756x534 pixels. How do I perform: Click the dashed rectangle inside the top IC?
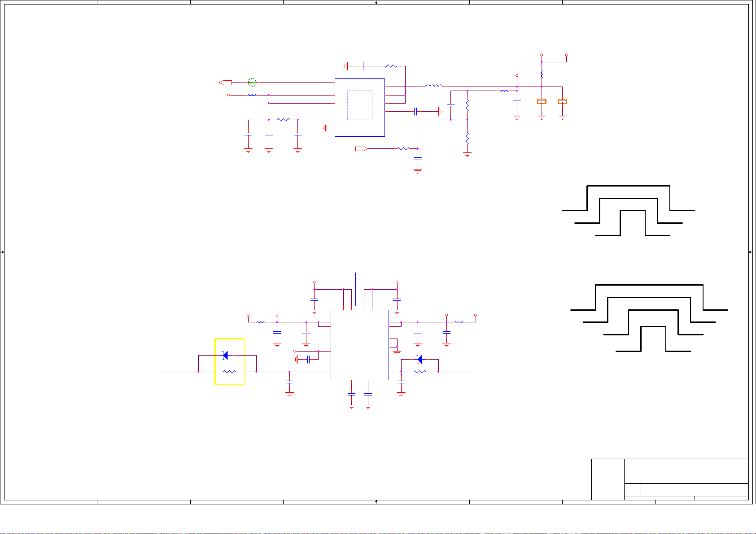pos(359,105)
